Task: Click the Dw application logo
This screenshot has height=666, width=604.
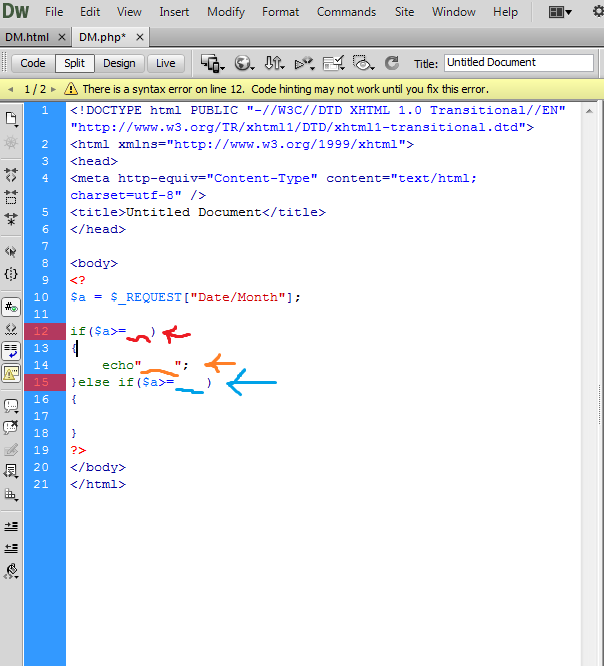Action: point(15,11)
